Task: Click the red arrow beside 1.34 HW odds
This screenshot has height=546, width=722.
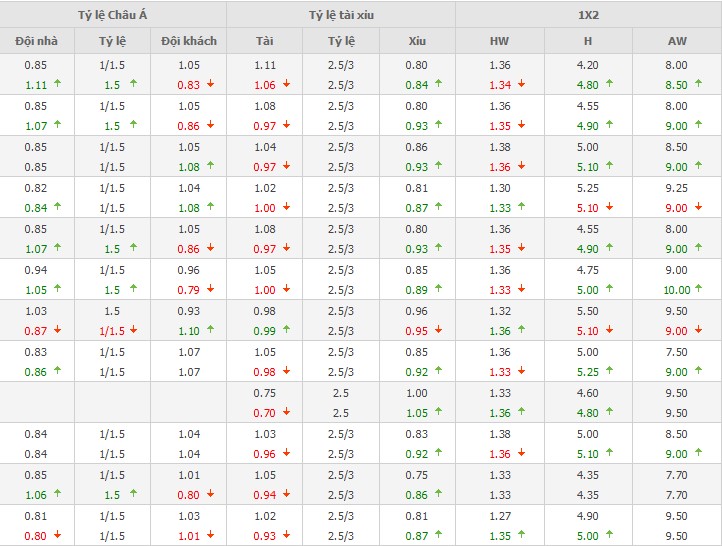Action: [521, 85]
